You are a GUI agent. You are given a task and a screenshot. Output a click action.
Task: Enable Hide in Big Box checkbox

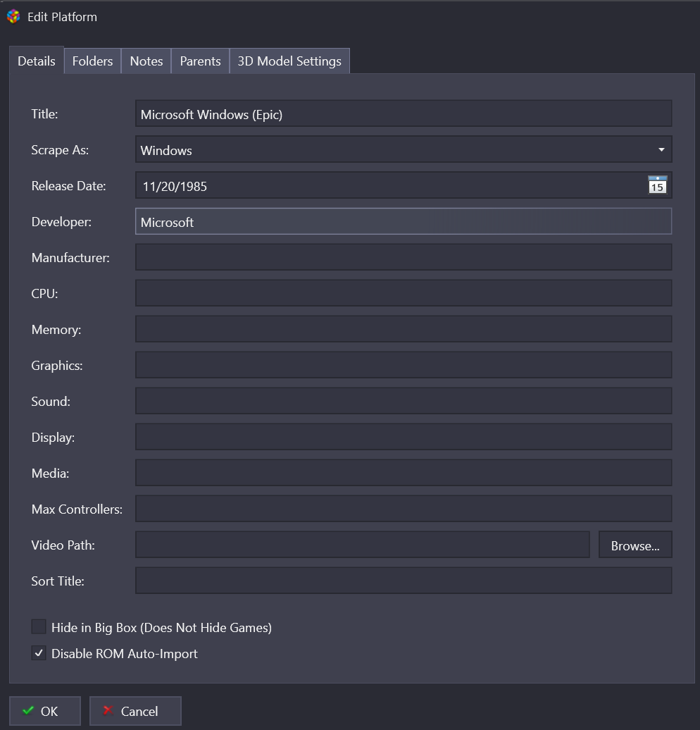point(39,627)
